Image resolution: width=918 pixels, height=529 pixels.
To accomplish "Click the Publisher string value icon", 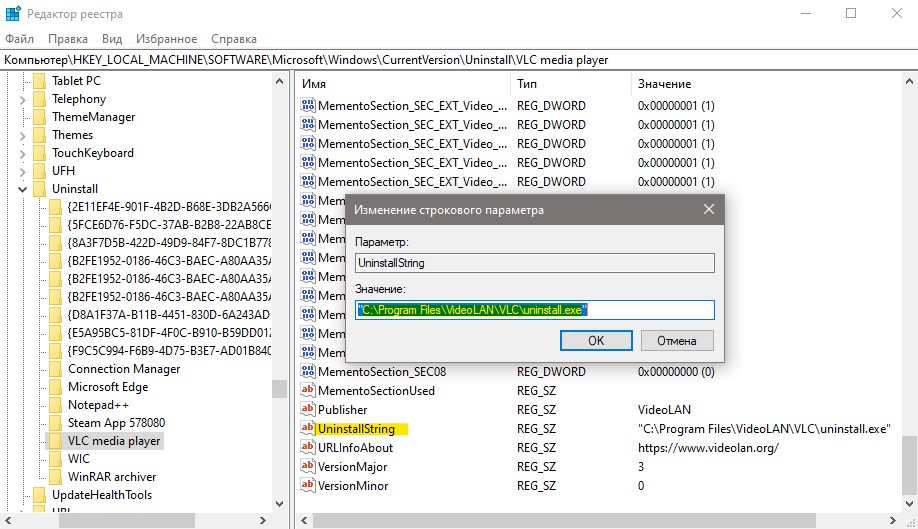I will click(x=307, y=409).
